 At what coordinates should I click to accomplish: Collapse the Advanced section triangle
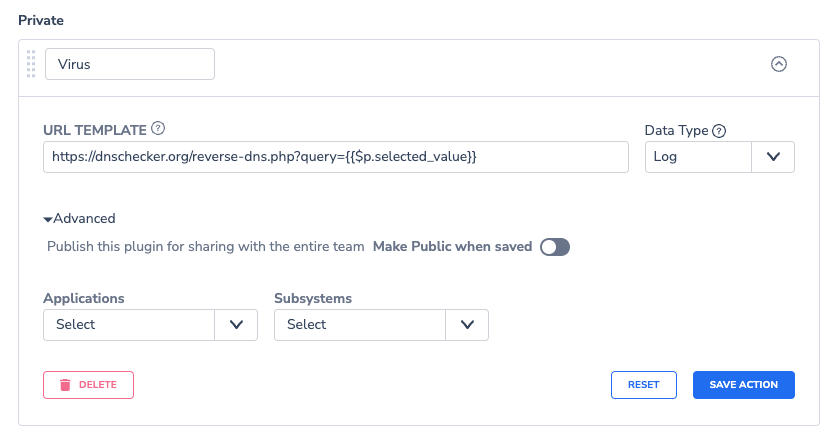(48, 219)
